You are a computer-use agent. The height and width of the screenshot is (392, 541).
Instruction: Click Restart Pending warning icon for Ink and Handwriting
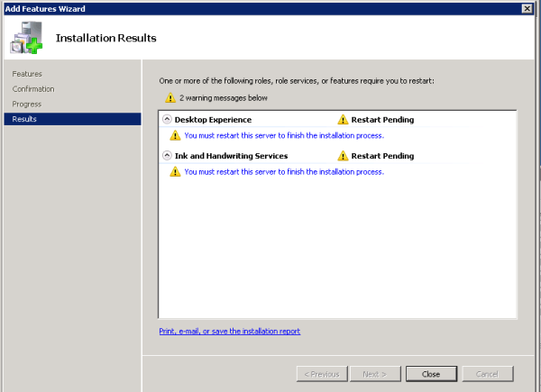tap(343, 156)
